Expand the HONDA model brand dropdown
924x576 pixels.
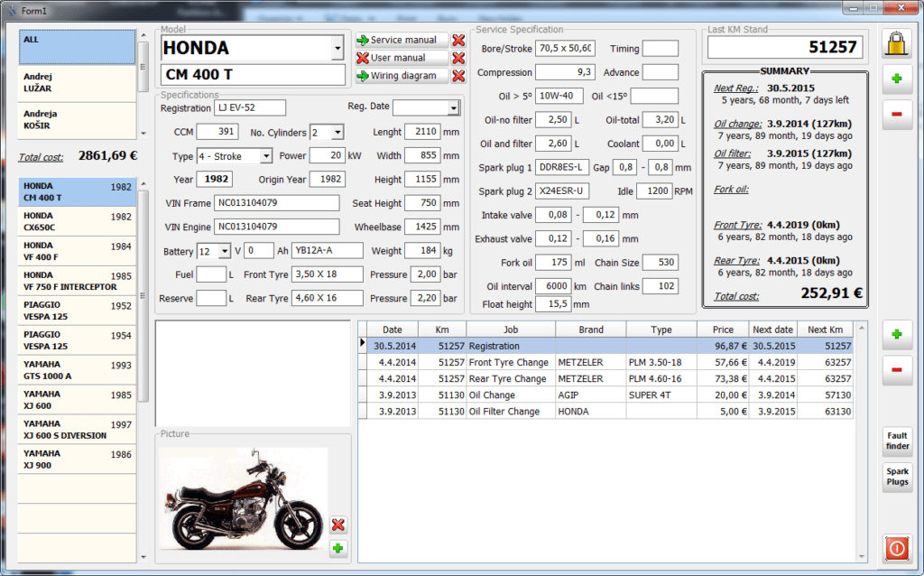[337, 48]
